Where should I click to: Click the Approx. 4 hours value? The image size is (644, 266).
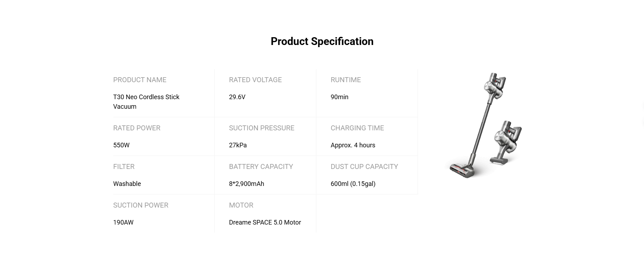(x=352, y=145)
